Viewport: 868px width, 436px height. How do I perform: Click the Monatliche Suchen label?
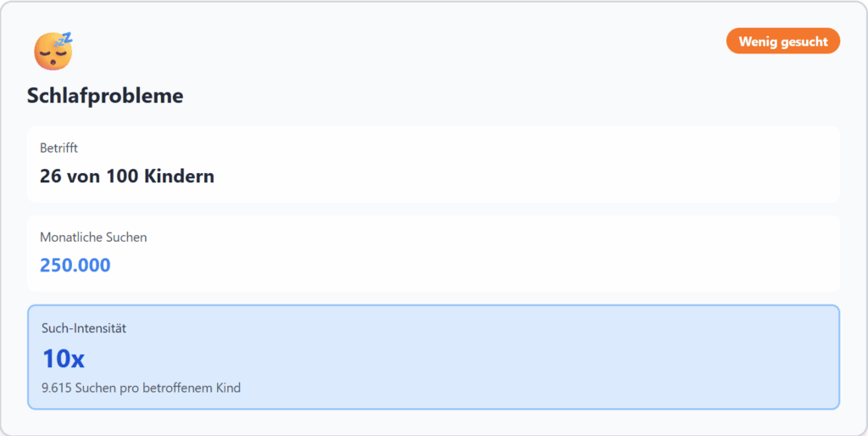(x=93, y=238)
